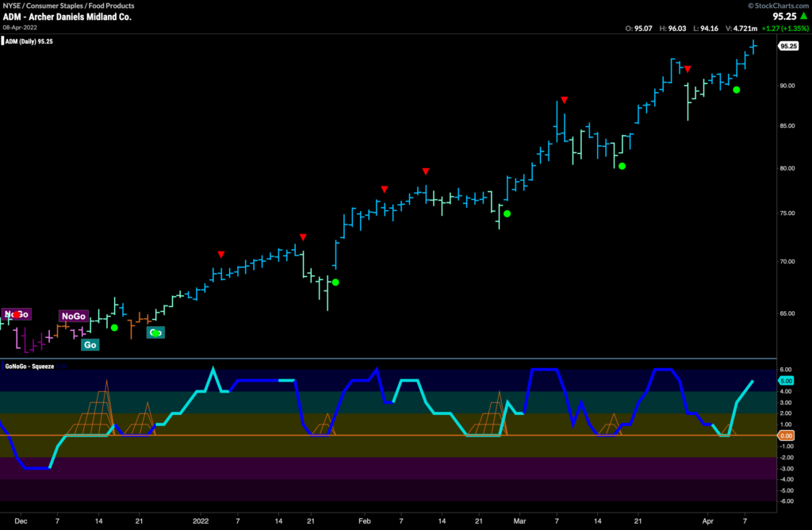This screenshot has height=530, width=812.
Task: Click the green dot near 75.00 in late February
Action: pyautogui.click(x=507, y=213)
